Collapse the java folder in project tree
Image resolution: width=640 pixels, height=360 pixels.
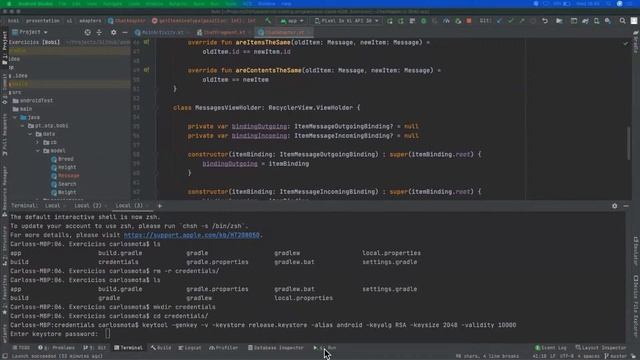(x=16, y=118)
